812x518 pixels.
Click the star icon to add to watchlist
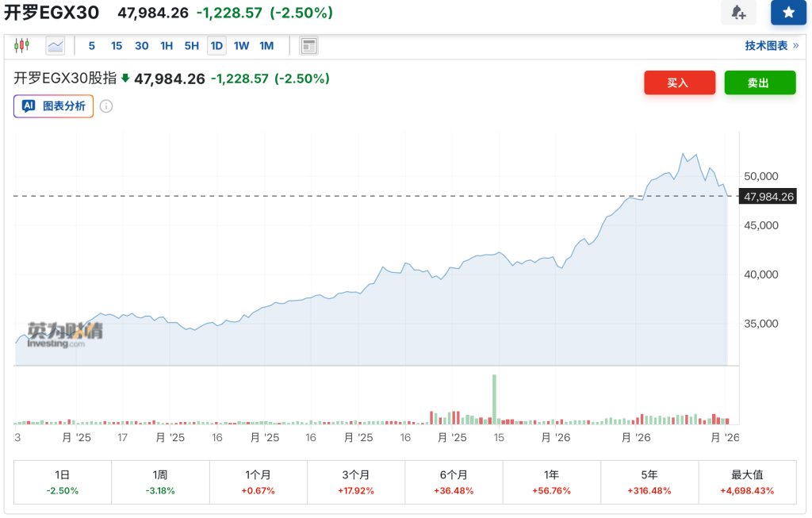pos(788,12)
